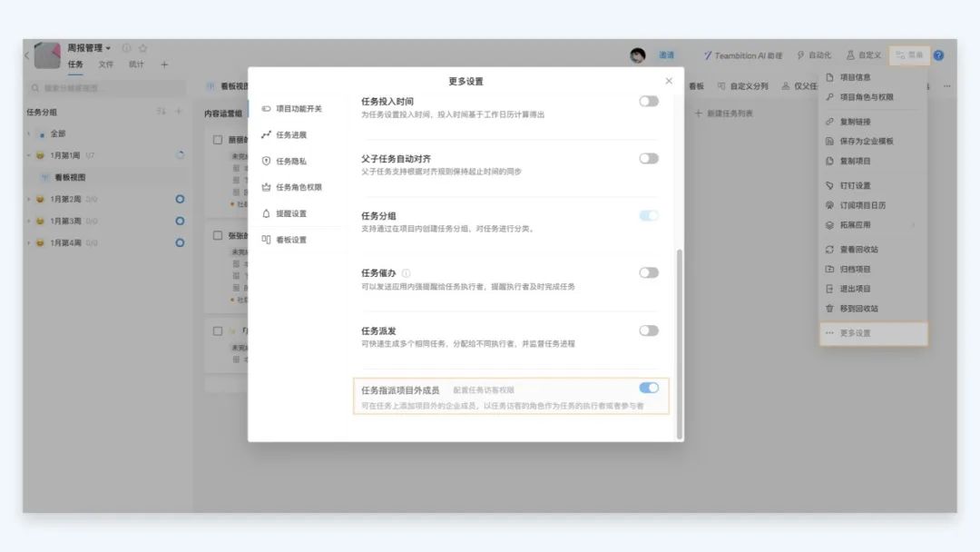
Task: Click the 邀请 button
Action: (667, 55)
